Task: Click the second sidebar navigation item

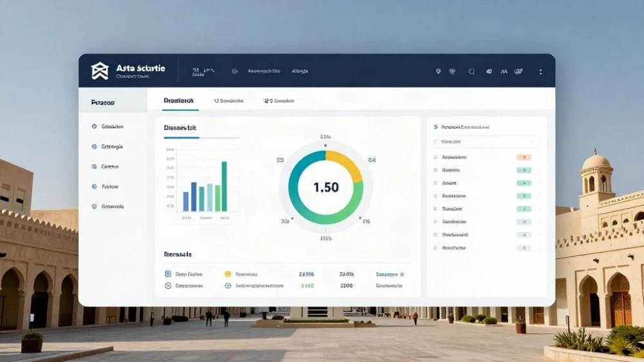Action: pyautogui.click(x=111, y=146)
